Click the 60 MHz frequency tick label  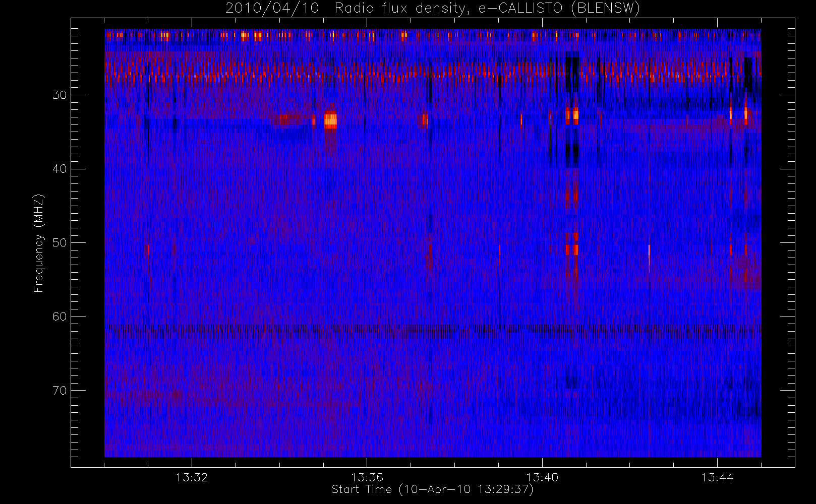60,317
